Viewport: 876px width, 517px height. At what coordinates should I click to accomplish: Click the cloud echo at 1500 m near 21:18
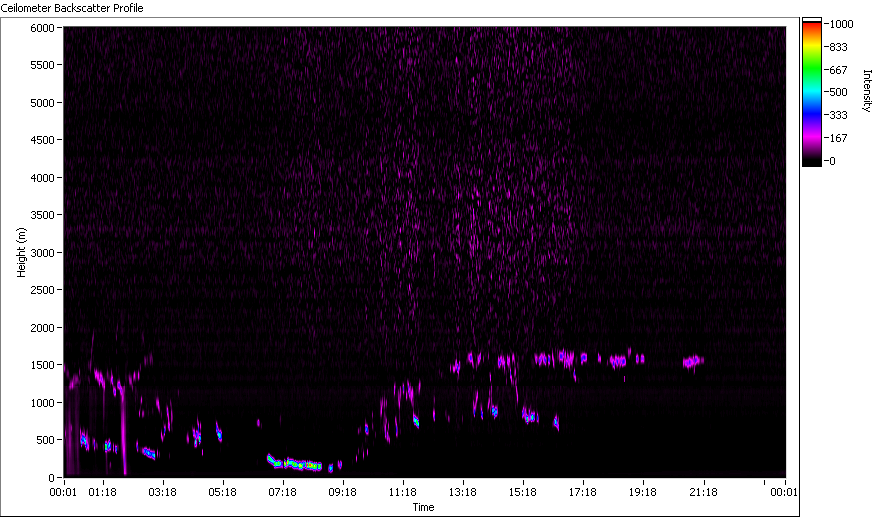[693, 362]
